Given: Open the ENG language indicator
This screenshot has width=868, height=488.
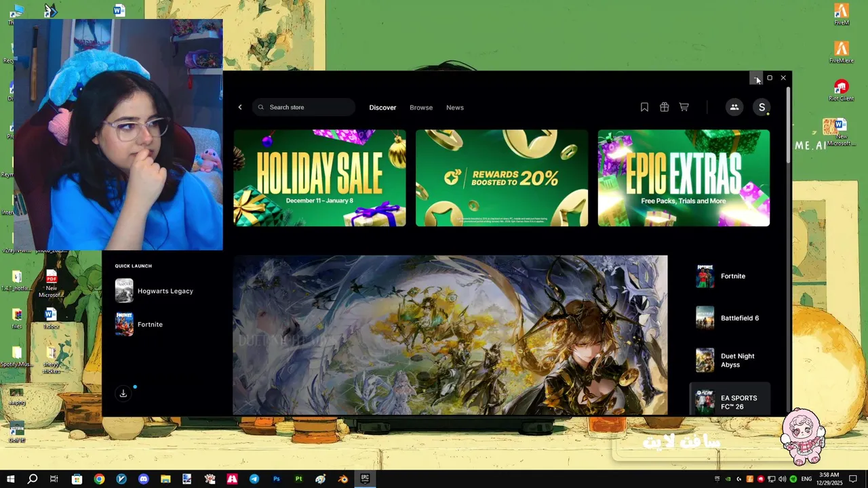Looking at the screenshot, I should 806,479.
